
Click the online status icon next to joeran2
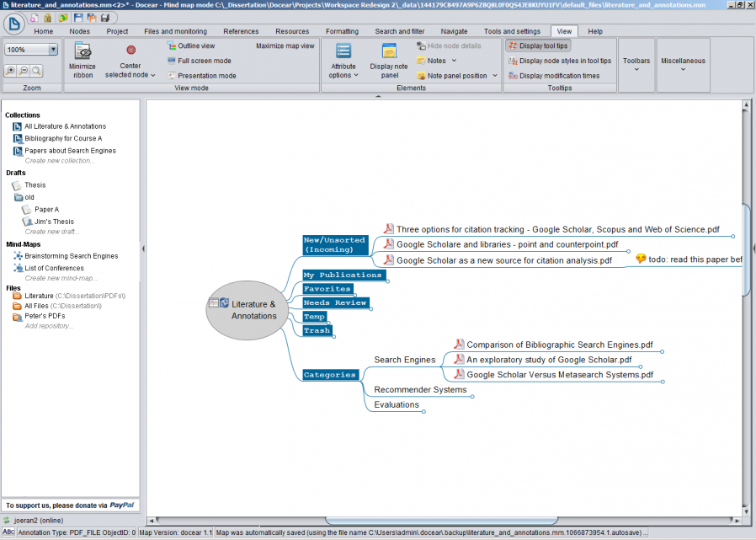[x=7, y=521]
